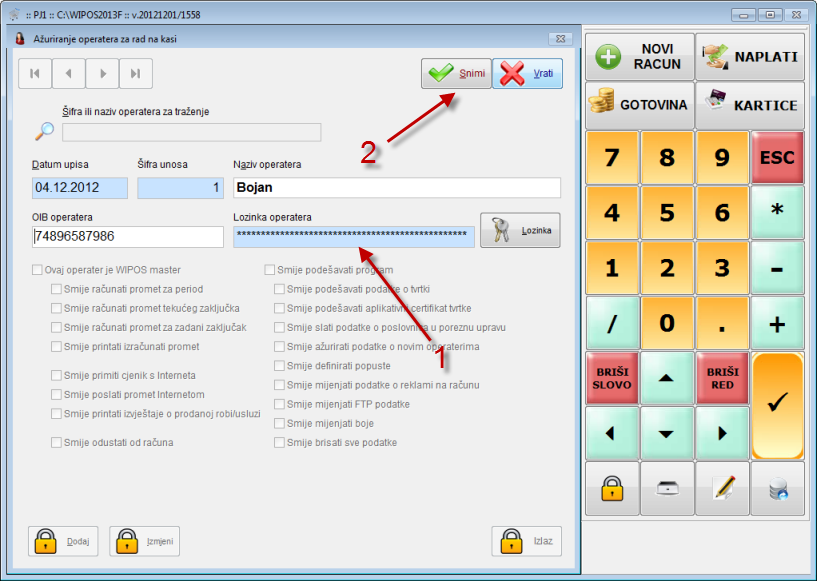Click the NOVI RACUN button
Screen dimensions: 817x581
[x=640, y=57]
